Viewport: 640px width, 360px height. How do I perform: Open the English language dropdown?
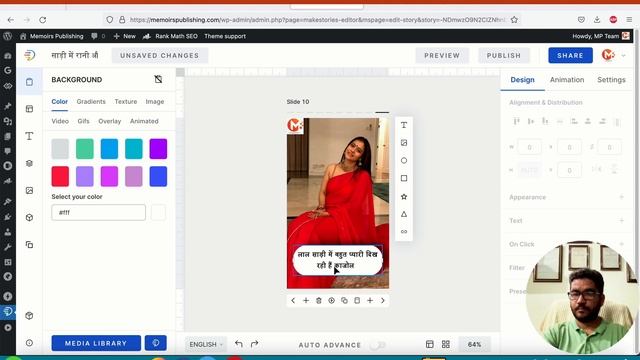click(206, 344)
